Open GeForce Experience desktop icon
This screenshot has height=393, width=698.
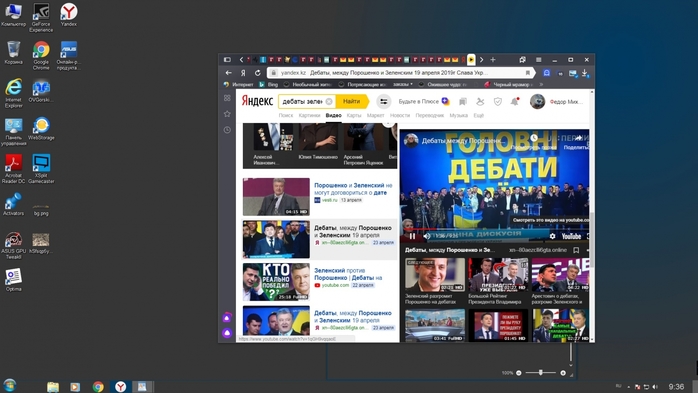(x=41, y=18)
